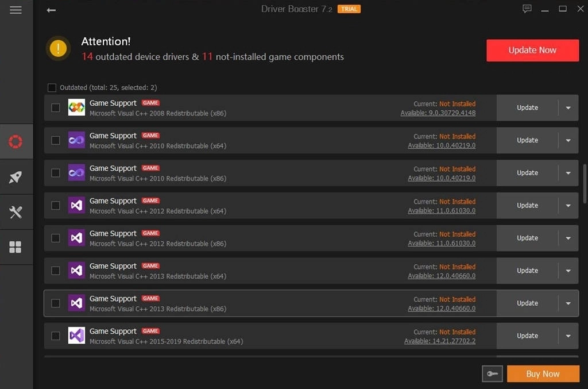Screen dimensions: 588x389
Task: Click the Visual C++ 2012 (x64) icon
Action: coord(76,206)
